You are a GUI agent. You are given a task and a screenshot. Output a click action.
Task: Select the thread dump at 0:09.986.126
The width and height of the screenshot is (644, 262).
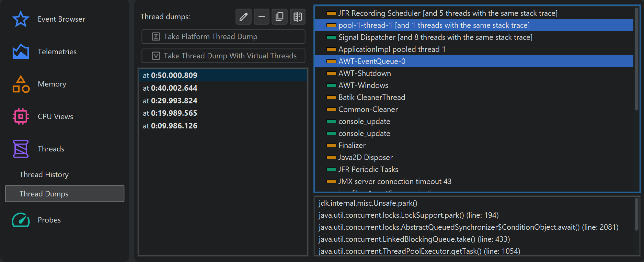pos(170,126)
